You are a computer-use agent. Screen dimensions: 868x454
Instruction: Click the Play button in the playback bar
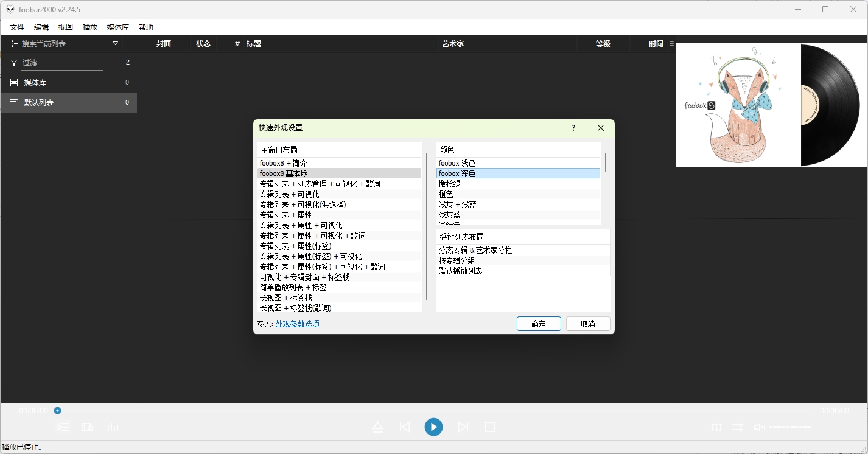coord(433,427)
